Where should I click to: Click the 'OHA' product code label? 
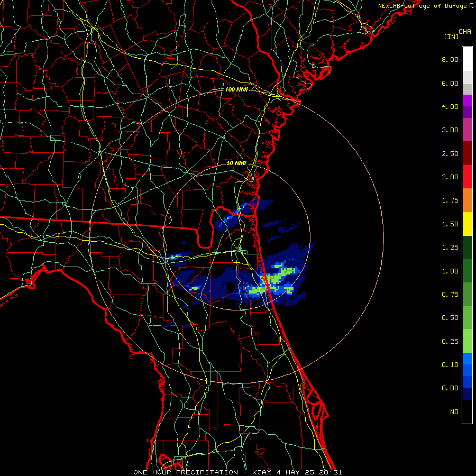tap(465, 32)
